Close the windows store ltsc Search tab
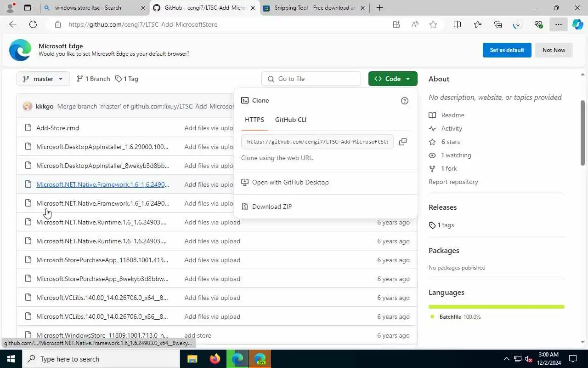 point(143,8)
